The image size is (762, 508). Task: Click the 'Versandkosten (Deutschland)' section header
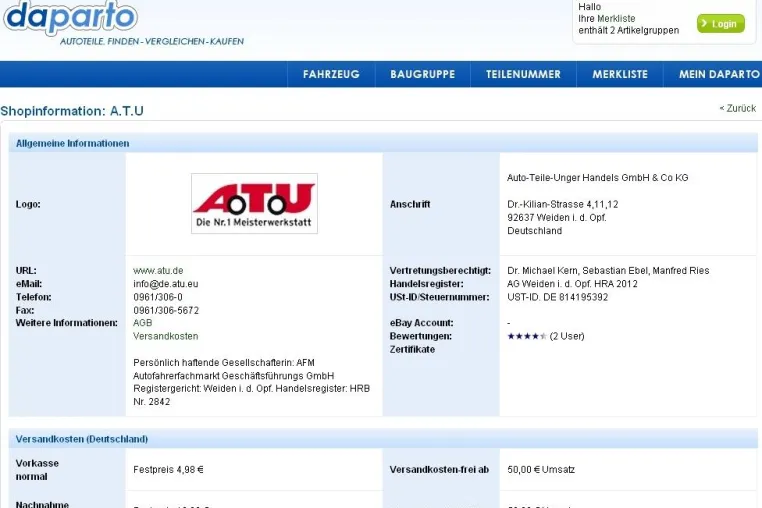(x=383, y=439)
